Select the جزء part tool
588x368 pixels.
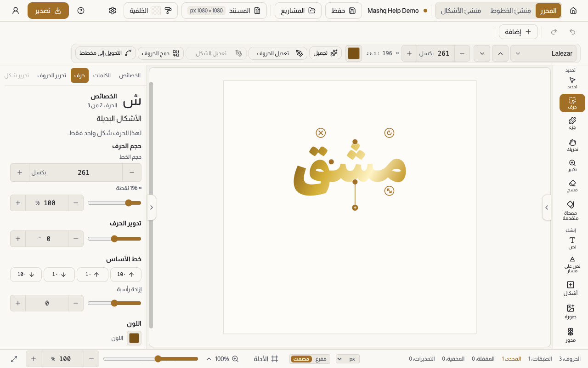click(572, 123)
